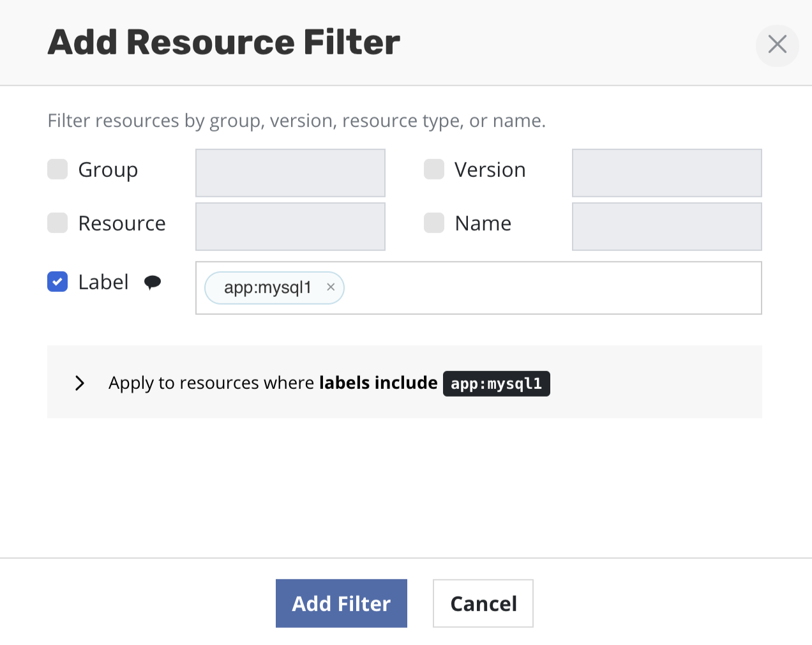Click the dark app:mysql1 code badge
The height and width of the screenshot is (645, 812).
pos(496,384)
